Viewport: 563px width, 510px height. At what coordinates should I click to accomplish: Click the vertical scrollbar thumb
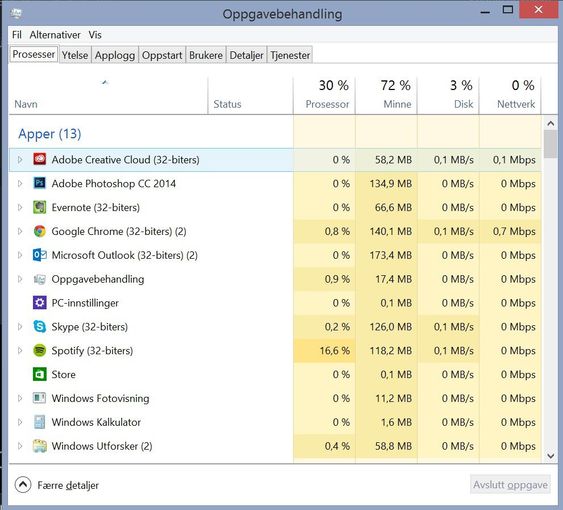coord(551,144)
